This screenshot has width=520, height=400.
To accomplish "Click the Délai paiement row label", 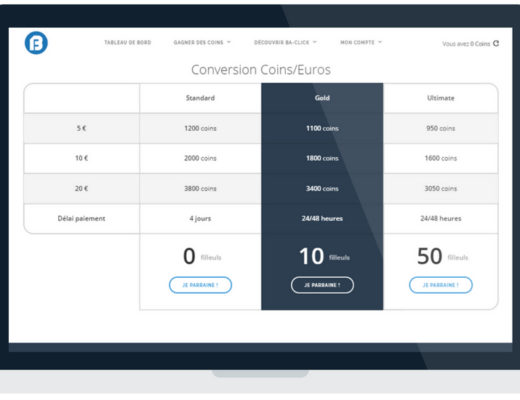I will tap(81, 219).
